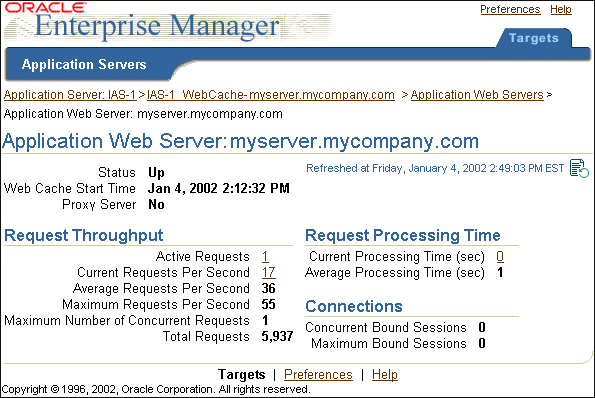Select Web Cache Start Time value Jan 4, 2002
The height and width of the screenshot is (398, 595).
219,188
